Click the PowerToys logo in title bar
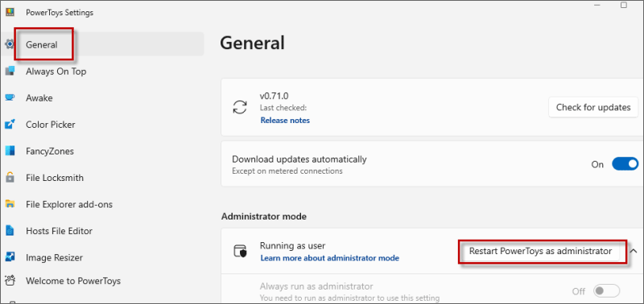This screenshot has height=304, width=644. tap(10, 12)
